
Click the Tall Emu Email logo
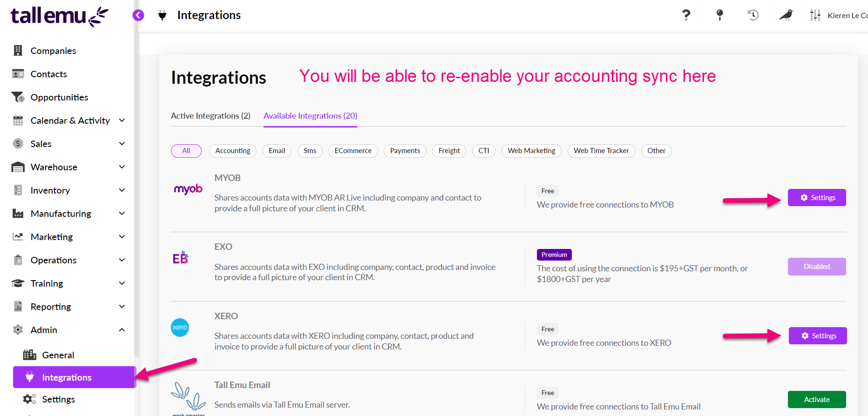coord(188,398)
